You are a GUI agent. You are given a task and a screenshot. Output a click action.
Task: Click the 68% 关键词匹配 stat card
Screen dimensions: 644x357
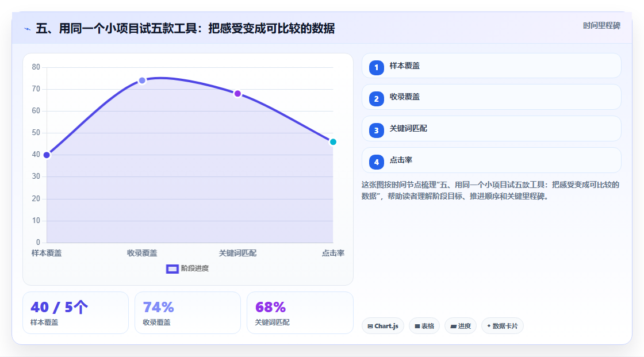click(300, 313)
